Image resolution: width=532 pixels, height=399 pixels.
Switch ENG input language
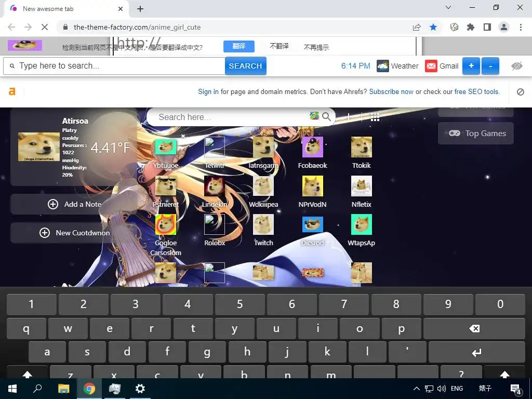pyautogui.click(x=457, y=389)
